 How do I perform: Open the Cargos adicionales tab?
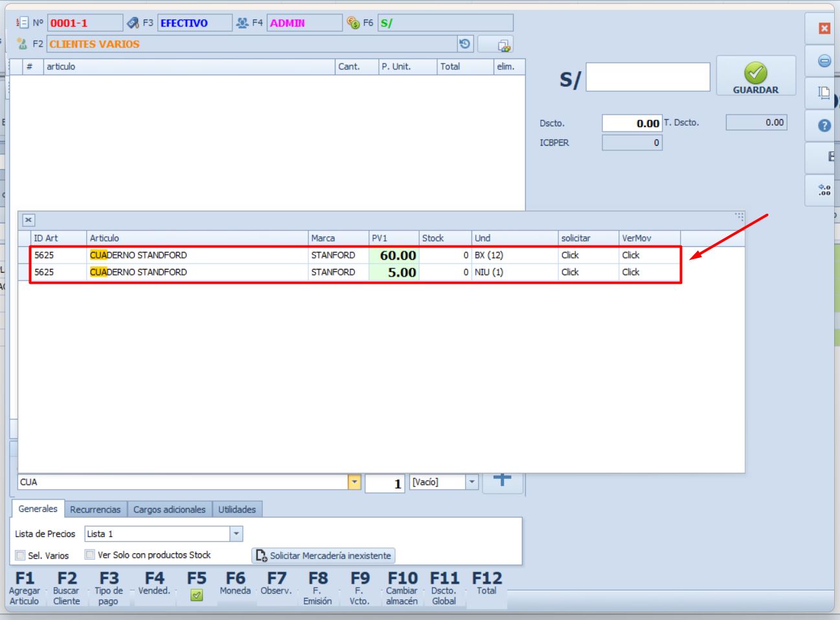tap(169, 509)
